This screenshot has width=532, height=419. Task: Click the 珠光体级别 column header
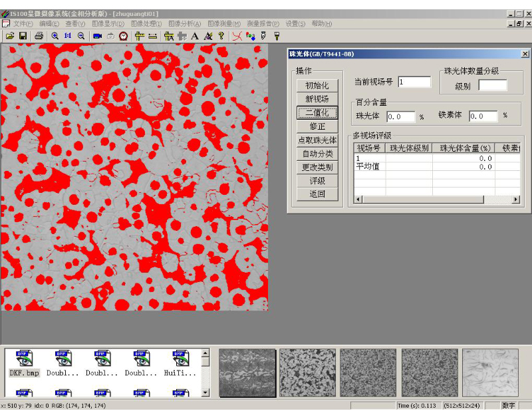[x=409, y=148]
